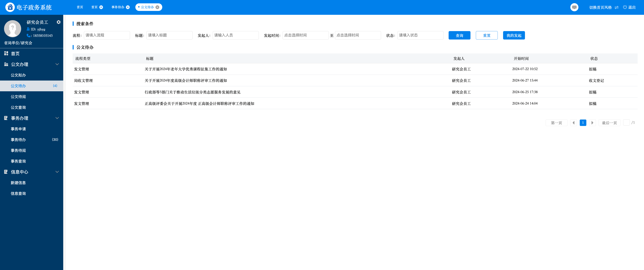Go to next page arrow
Image resolution: width=644 pixels, height=270 pixels.
coord(592,123)
